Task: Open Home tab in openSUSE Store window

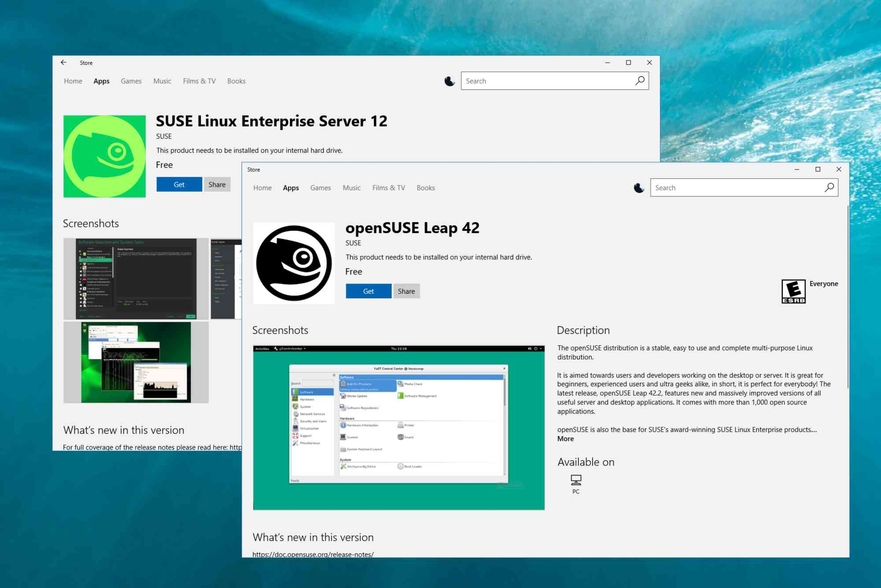Action: tap(263, 188)
